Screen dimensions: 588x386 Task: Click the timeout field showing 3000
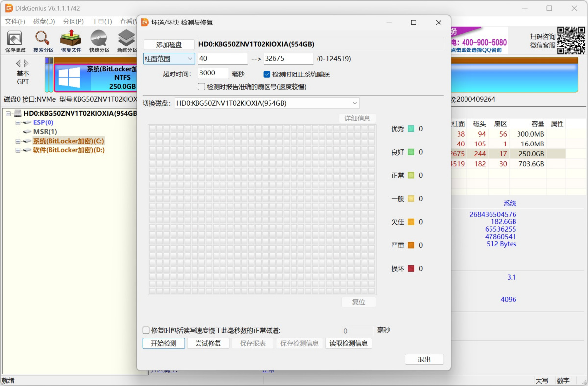pyautogui.click(x=213, y=73)
